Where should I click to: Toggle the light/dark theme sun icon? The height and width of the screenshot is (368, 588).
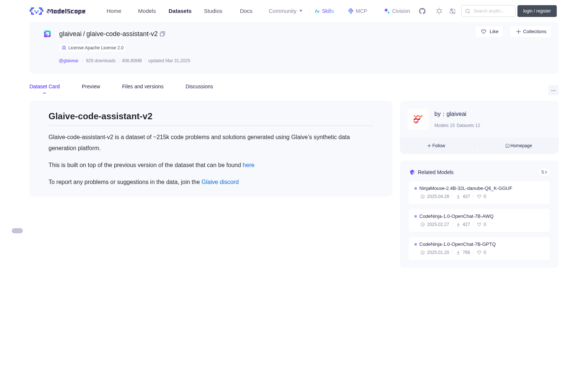coord(439,11)
